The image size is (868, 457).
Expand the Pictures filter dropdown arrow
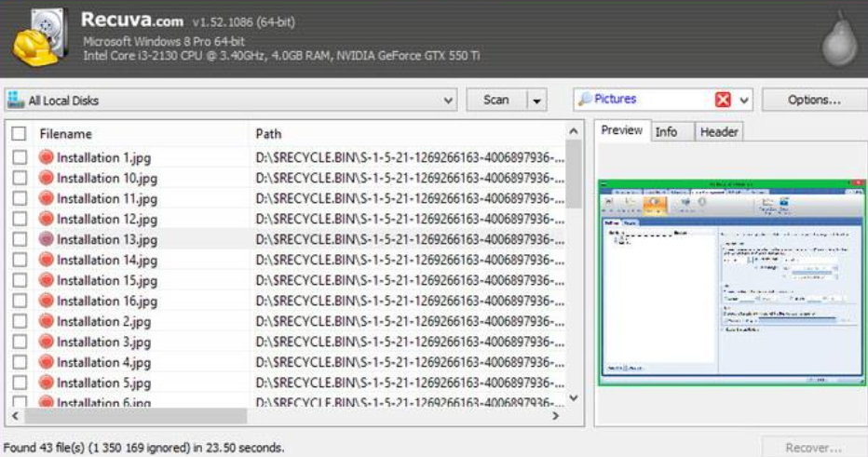coord(744,101)
